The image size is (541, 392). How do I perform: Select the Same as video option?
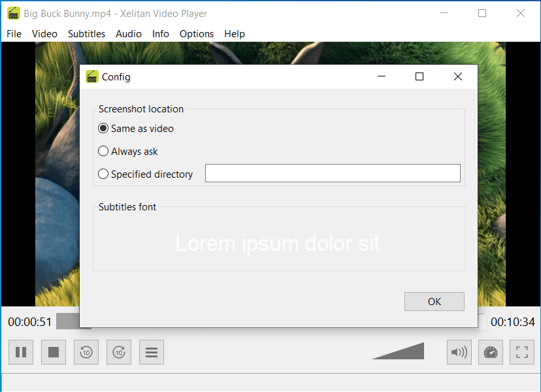[x=136, y=129]
